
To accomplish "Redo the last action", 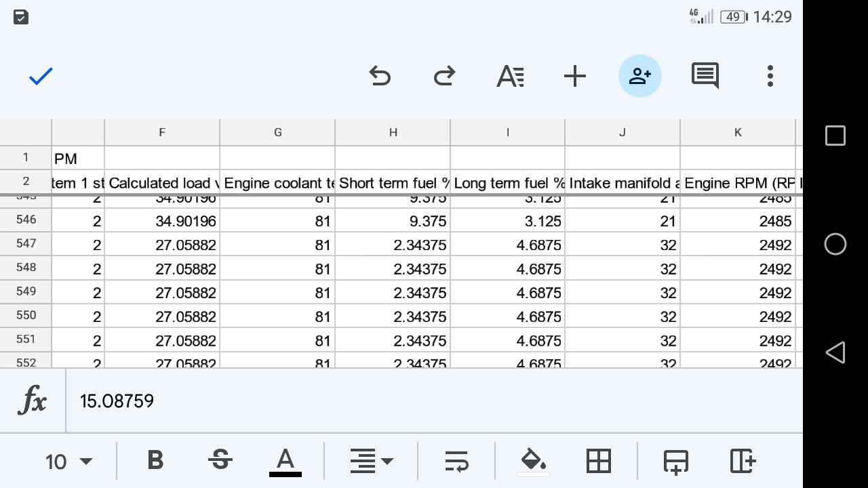I will click(x=444, y=76).
